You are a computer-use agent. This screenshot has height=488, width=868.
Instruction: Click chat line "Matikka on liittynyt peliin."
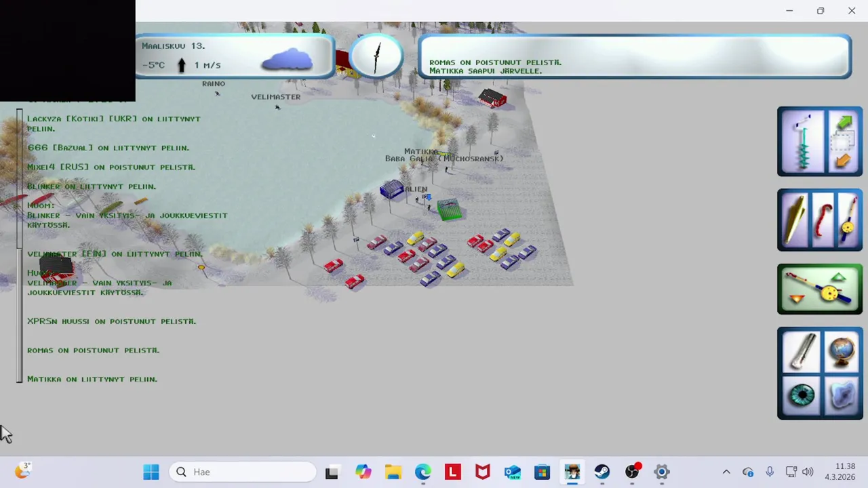pos(92,380)
